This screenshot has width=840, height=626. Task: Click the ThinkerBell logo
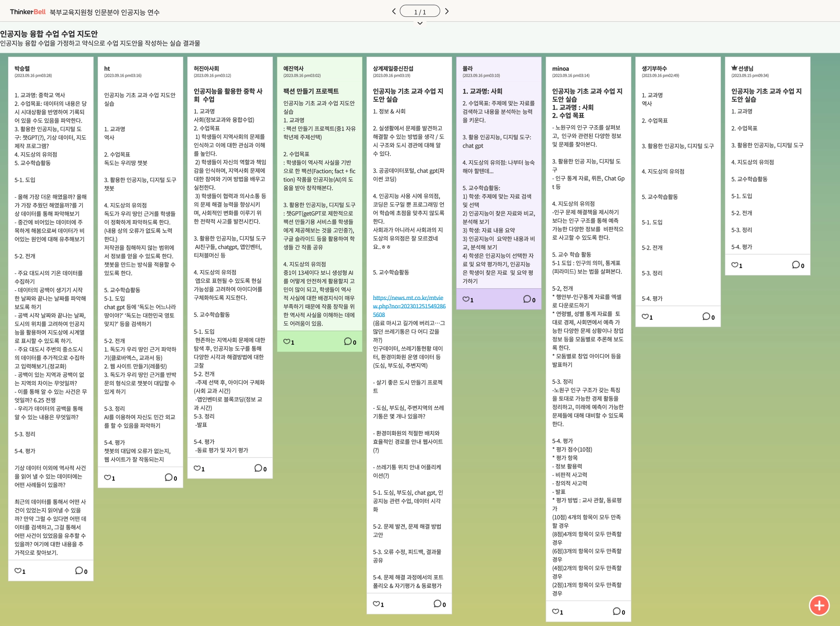(27, 12)
